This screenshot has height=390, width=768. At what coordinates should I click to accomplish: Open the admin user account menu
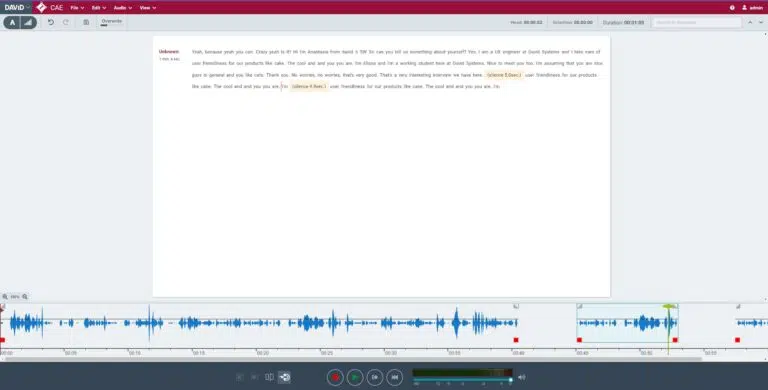(x=752, y=8)
